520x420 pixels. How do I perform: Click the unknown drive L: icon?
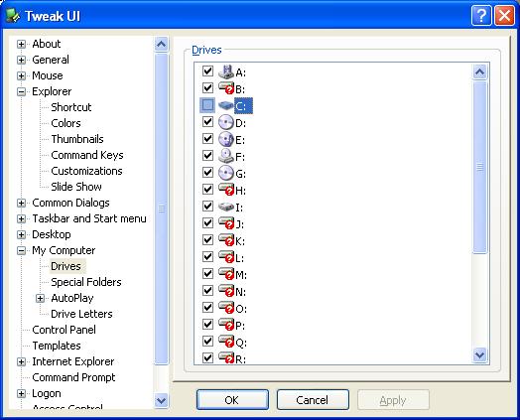click(226, 257)
